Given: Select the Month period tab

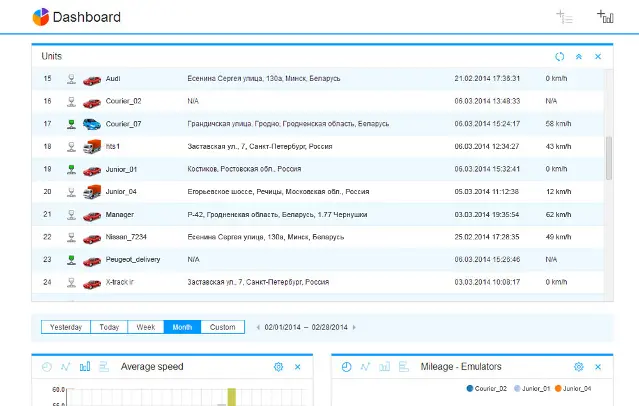Looking at the screenshot, I should (182, 327).
